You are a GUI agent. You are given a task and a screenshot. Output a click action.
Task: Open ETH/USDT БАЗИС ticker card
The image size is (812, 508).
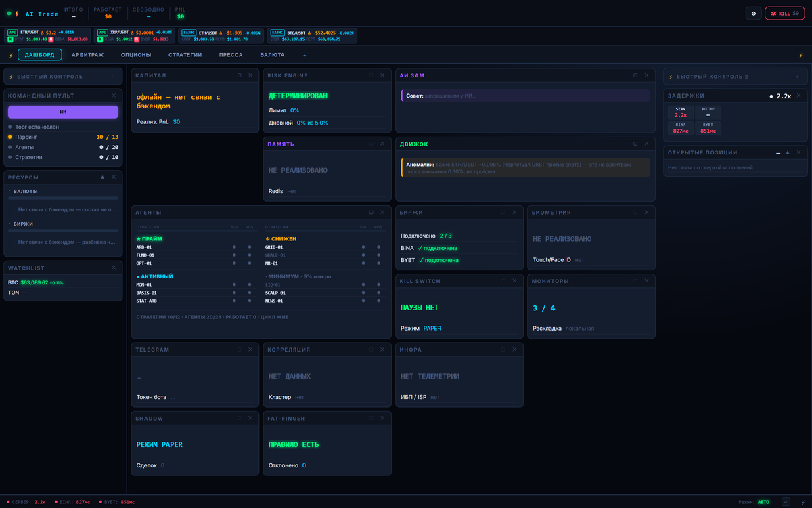pos(221,35)
